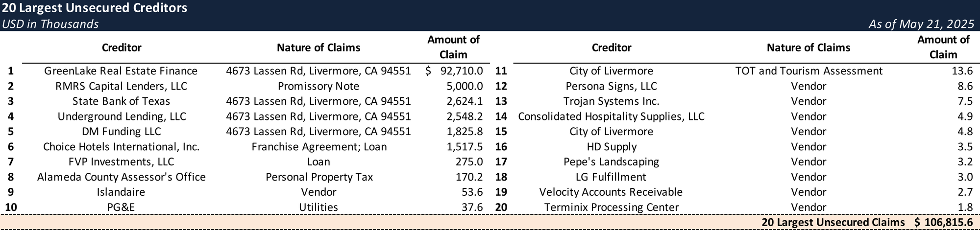Click the '7.5' amount cell

[x=965, y=101]
